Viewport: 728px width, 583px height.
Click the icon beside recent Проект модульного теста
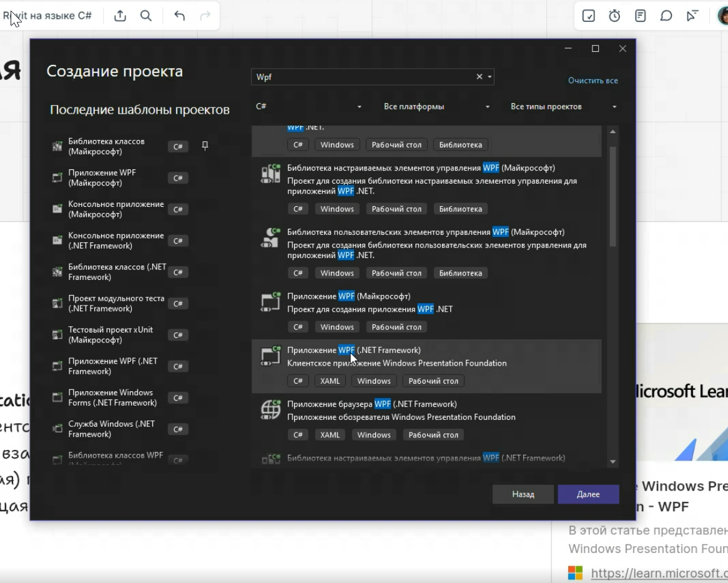(x=57, y=303)
